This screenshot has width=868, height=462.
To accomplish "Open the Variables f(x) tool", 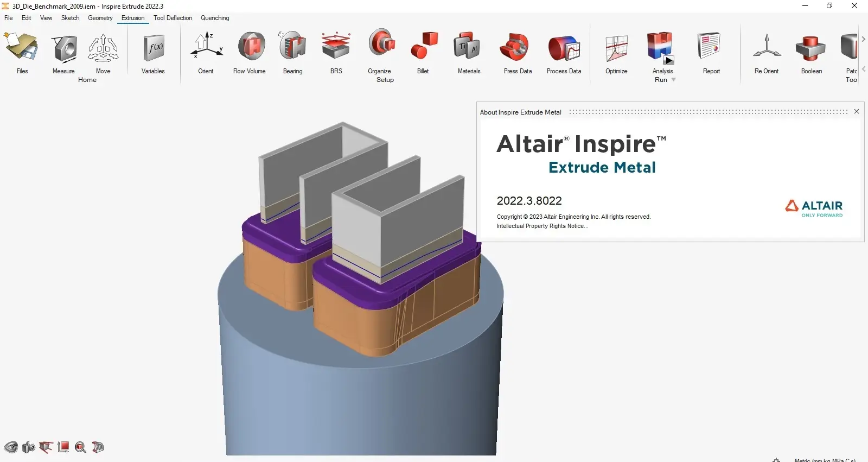I will (x=154, y=49).
